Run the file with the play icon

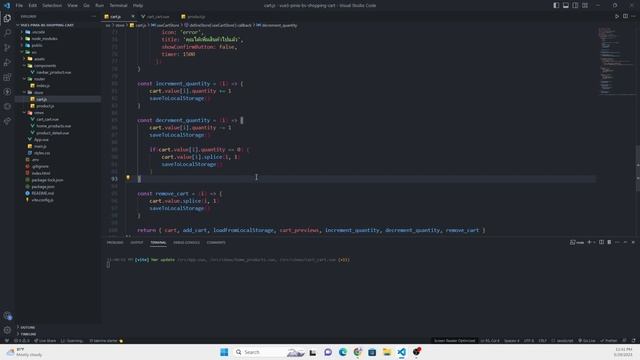click(617, 16)
